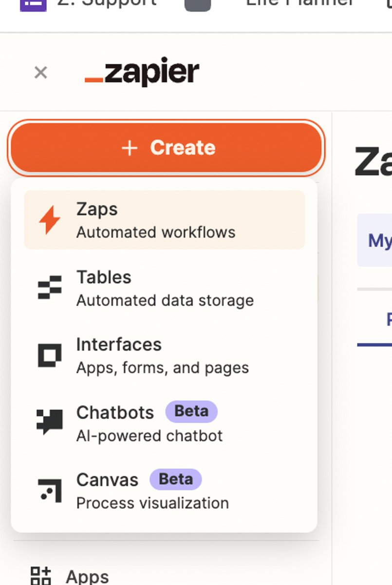Click the Interfaces square icon
Screen dimensions: 392x585
pos(50,355)
